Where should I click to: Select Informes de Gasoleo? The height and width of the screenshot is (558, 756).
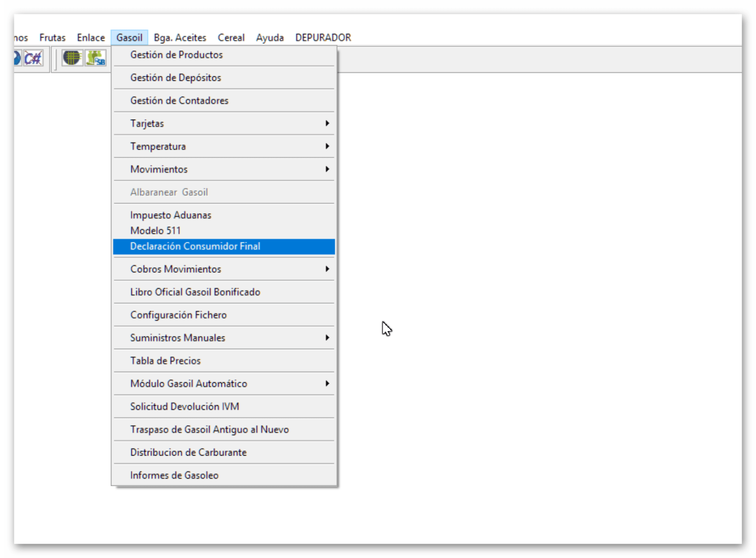pos(174,475)
